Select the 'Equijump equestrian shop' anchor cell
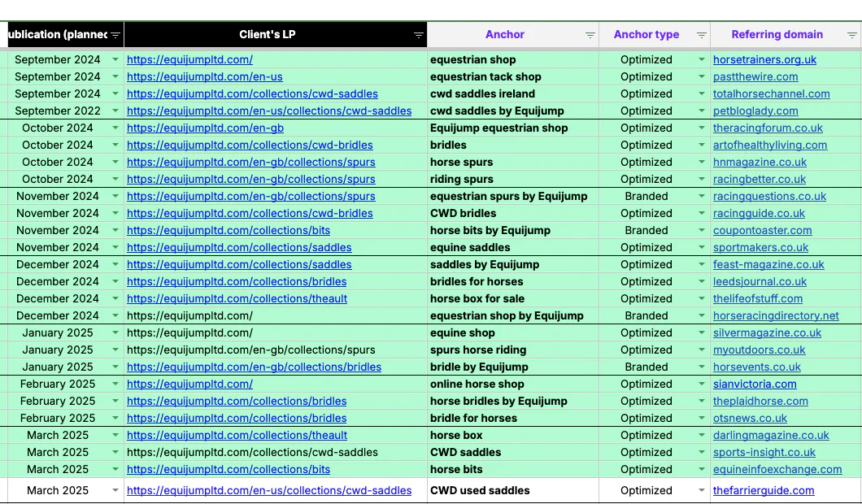This screenshot has height=504, width=862. coord(513,128)
